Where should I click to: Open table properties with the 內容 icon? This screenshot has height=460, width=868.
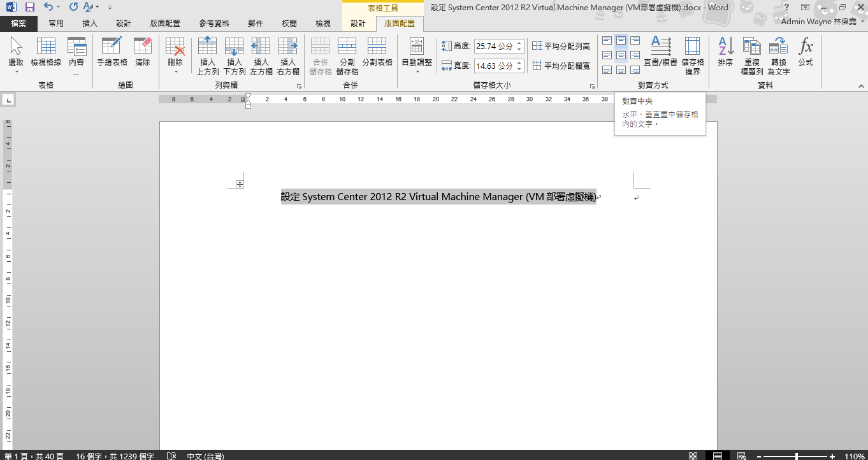click(x=76, y=55)
